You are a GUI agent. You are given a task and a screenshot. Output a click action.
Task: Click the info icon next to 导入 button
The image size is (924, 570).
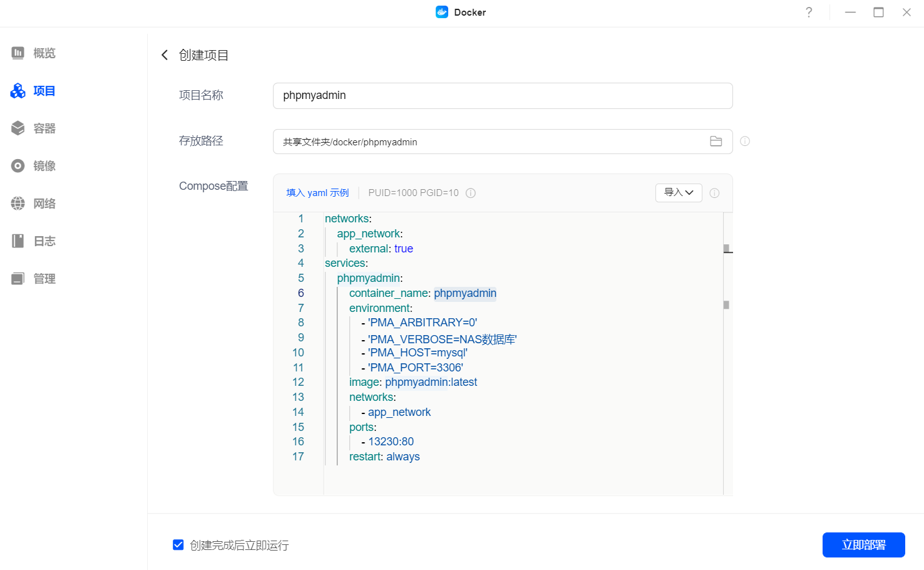pos(714,193)
